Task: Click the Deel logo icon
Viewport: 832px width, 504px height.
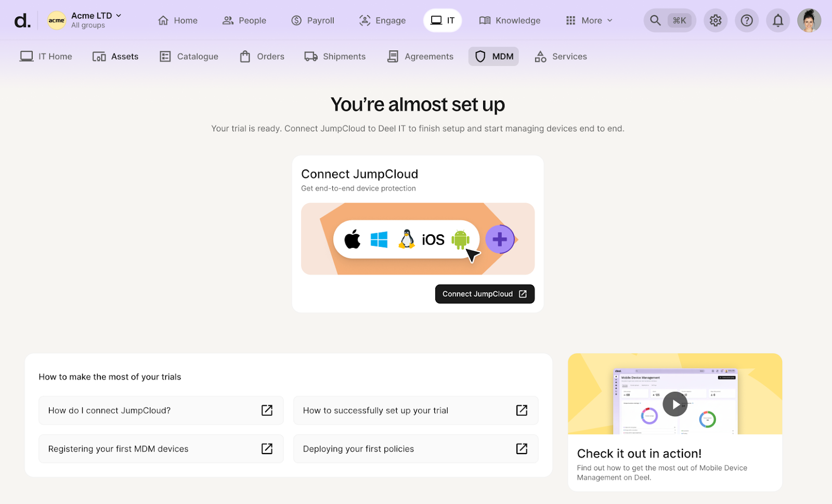Action: coord(22,21)
